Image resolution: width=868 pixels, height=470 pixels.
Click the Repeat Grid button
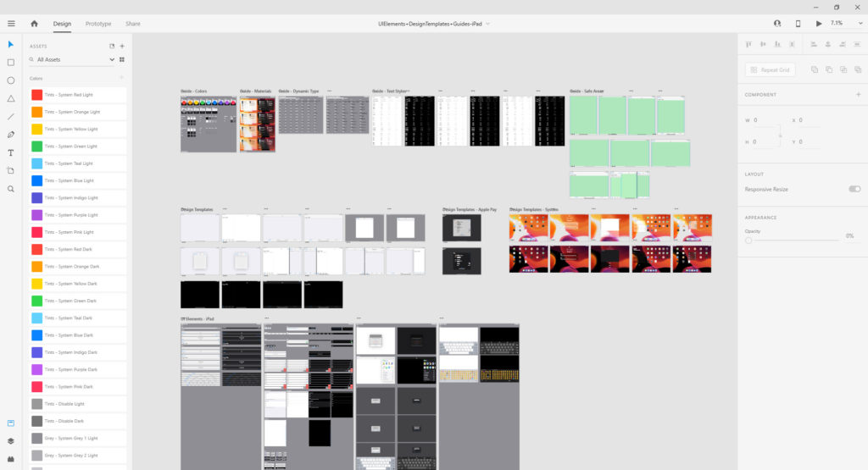771,70
